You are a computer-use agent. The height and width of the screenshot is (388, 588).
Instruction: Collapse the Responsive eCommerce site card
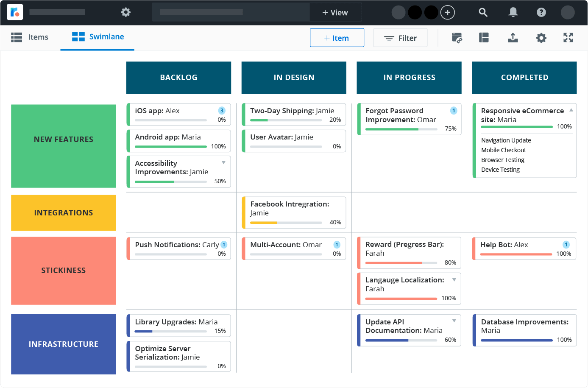pos(571,110)
